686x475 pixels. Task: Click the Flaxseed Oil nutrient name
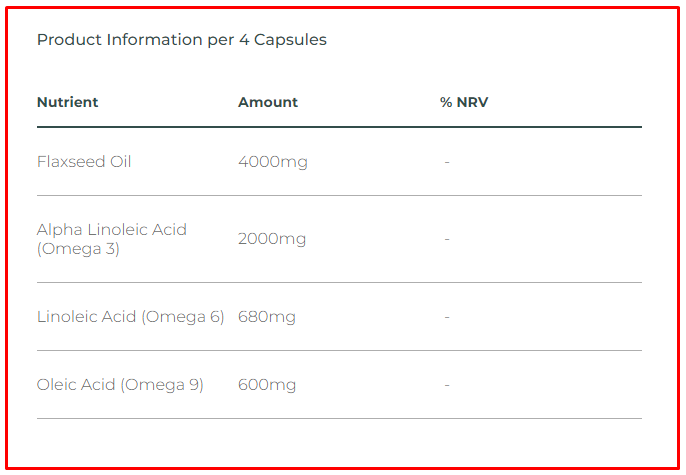tap(84, 161)
